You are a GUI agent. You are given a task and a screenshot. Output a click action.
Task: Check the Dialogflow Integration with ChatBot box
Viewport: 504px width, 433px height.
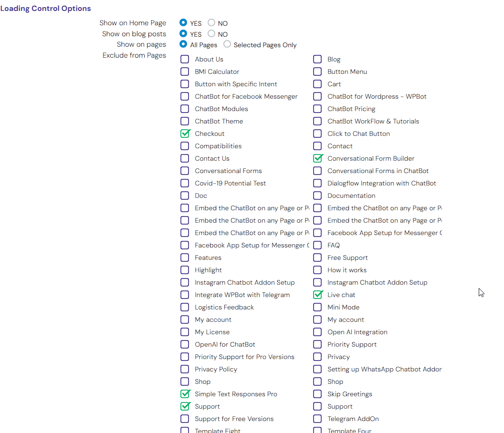(317, 183)
